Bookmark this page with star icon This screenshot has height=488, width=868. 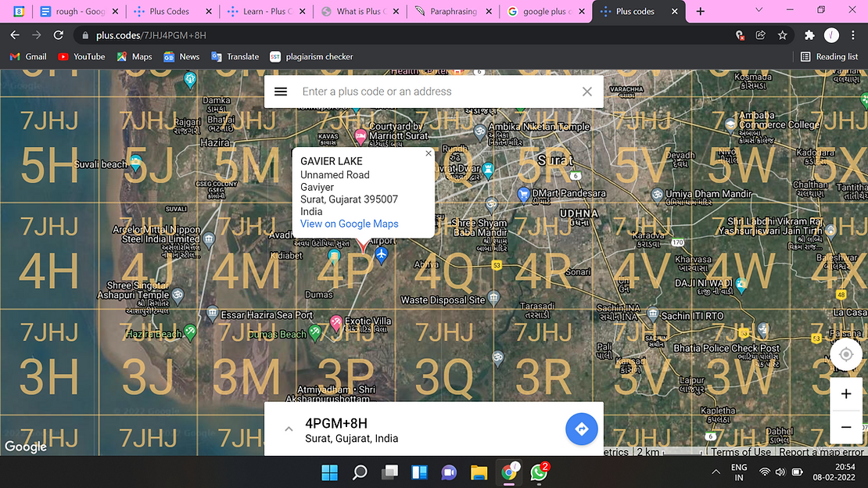click(x=782, y=35)
